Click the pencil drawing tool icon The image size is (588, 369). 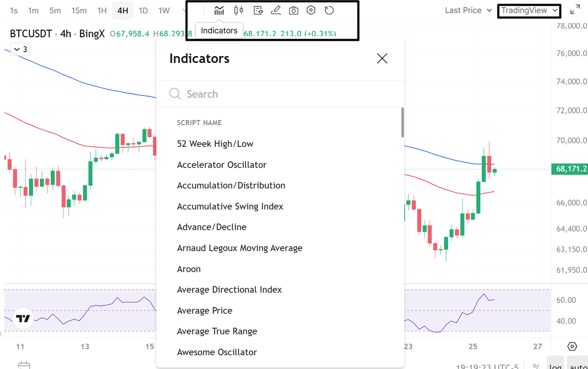click(276, 11)
